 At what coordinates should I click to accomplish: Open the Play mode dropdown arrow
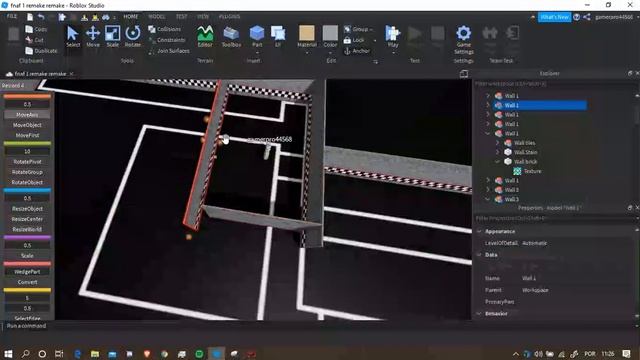pyautogui.click(x=393, y=52)
